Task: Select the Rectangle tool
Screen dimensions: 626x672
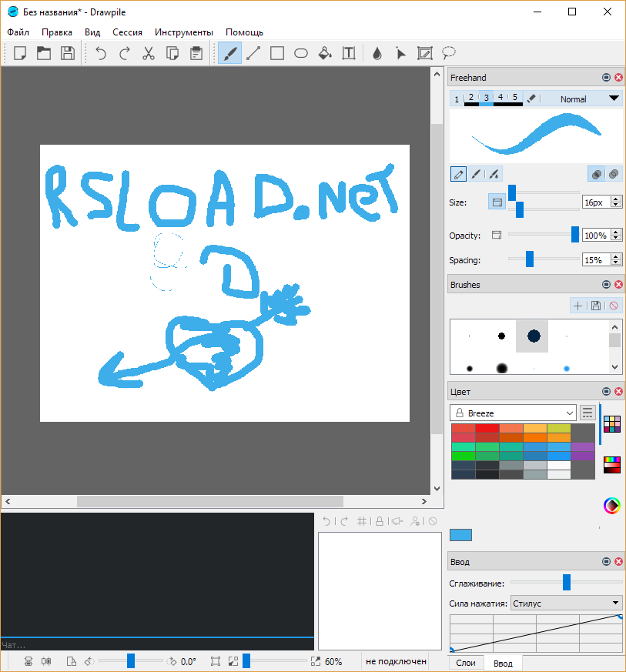Action: click(277, 53)
